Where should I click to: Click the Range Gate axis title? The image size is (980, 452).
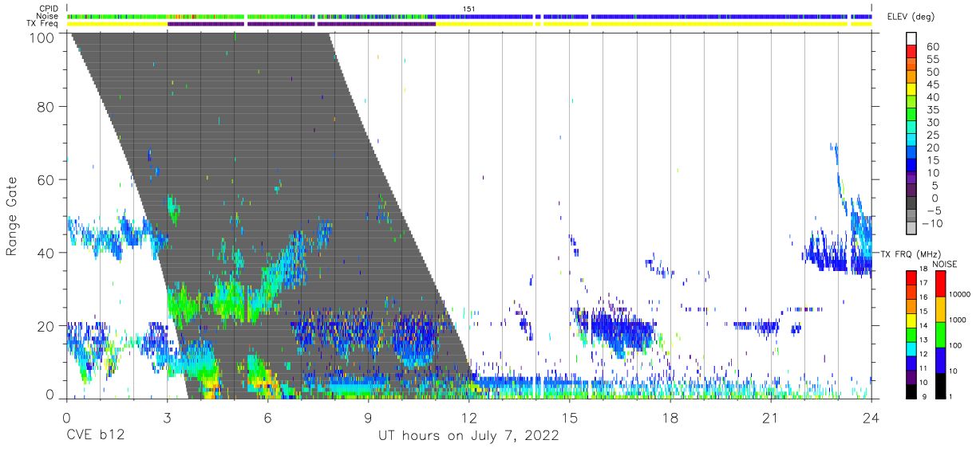(12, 215)
